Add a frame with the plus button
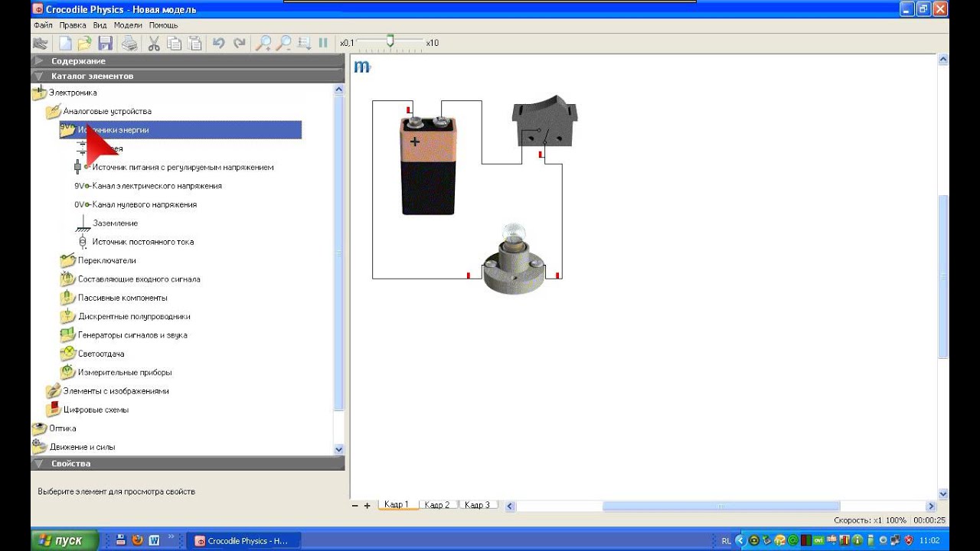 [367, 506]
